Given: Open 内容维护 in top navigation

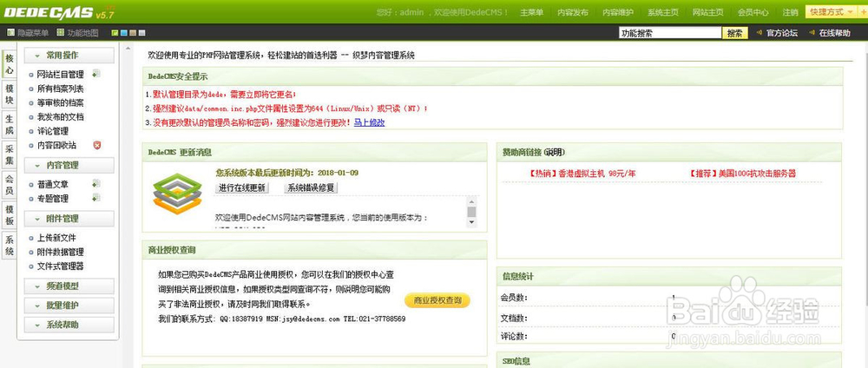Looking at the screenshot, I should click(617, 12).
